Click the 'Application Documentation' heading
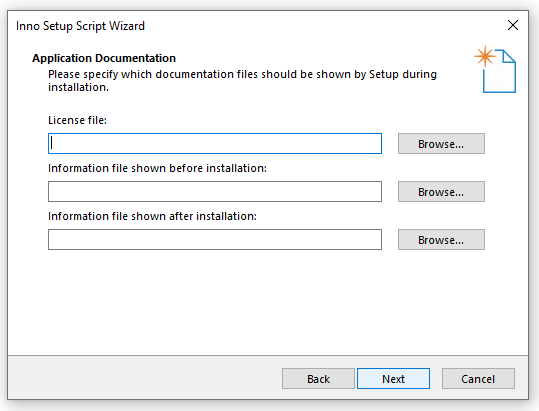The width and height of the screenshot is (539, 411). tap(104, 58)
